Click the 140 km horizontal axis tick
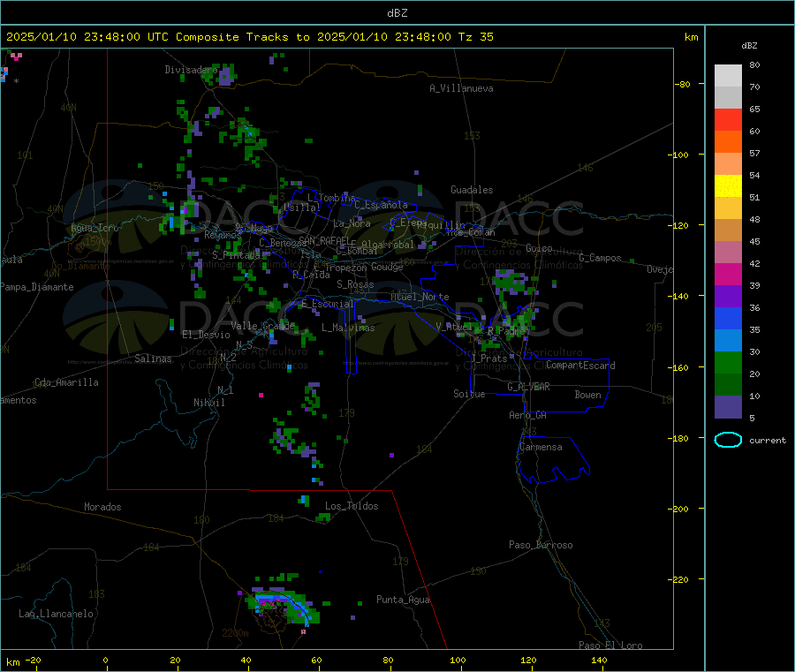 pos(599,660)
